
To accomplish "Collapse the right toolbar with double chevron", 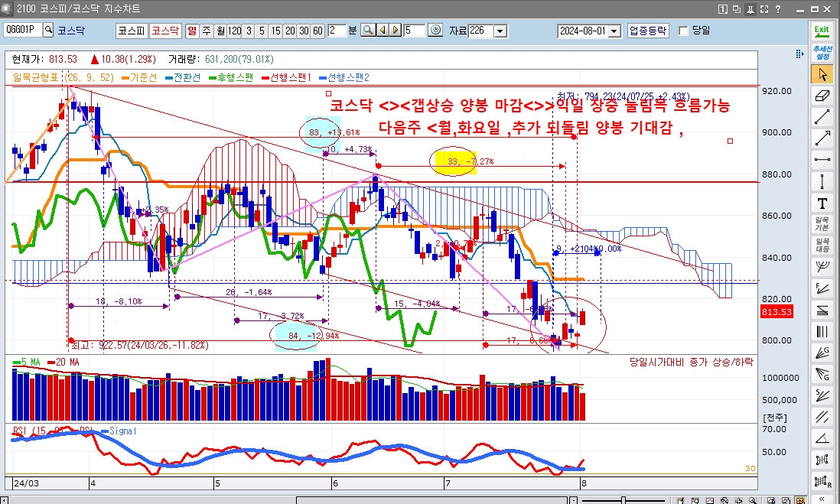I will point(822,498).
